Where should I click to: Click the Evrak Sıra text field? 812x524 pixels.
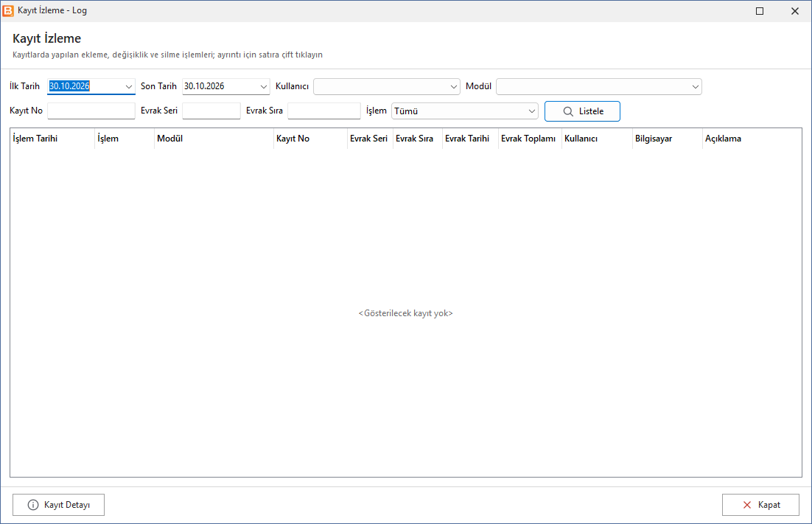point(324,111)
